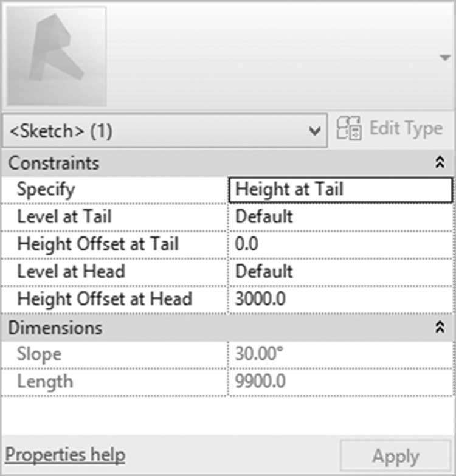Open the type selector dropdown arrow at top right
The image size is (456, 476).
point(445,57)
